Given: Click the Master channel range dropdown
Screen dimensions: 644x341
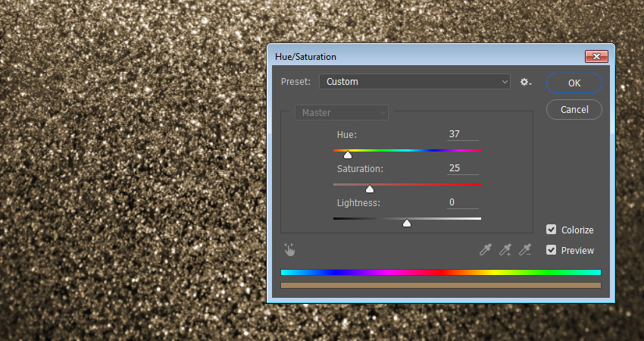Looking at the screenshot, I should 342,113.
